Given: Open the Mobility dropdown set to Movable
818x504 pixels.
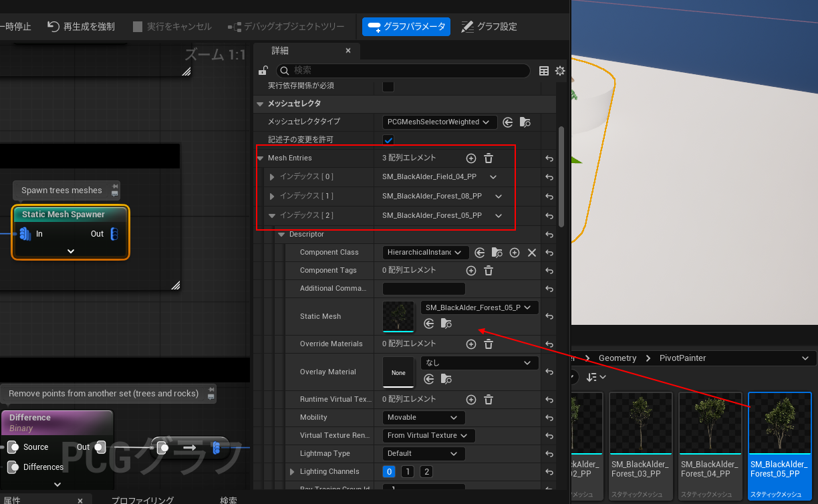Looking at the screenshot, I should pos(422,418).
